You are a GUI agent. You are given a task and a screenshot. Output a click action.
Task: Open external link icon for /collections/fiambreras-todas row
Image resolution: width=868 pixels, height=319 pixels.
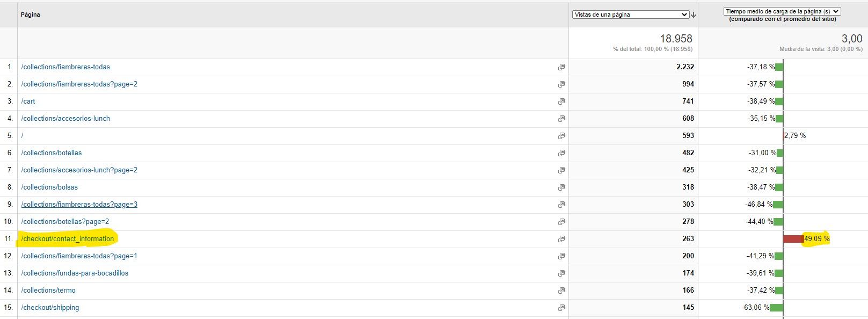pos(561,67)
